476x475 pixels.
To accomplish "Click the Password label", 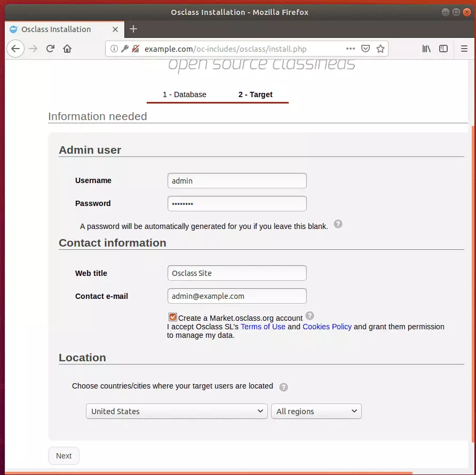I will pos(93,203).
